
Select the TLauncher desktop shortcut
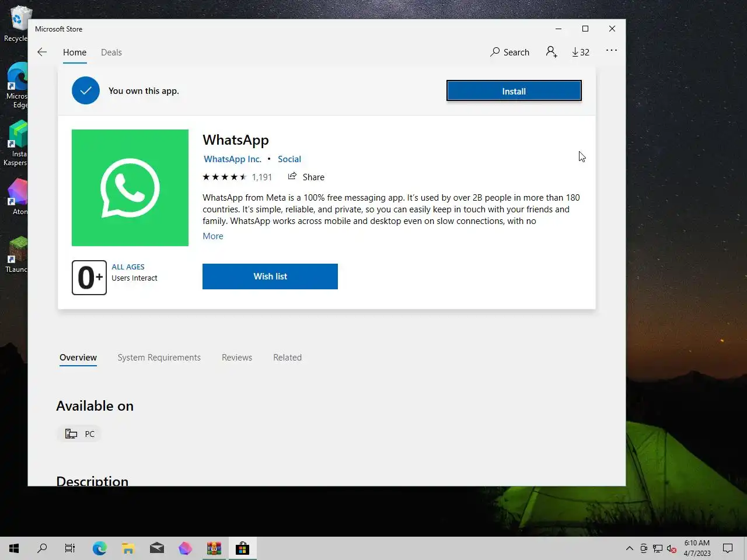pyautogui.click(x=18, y=255)
